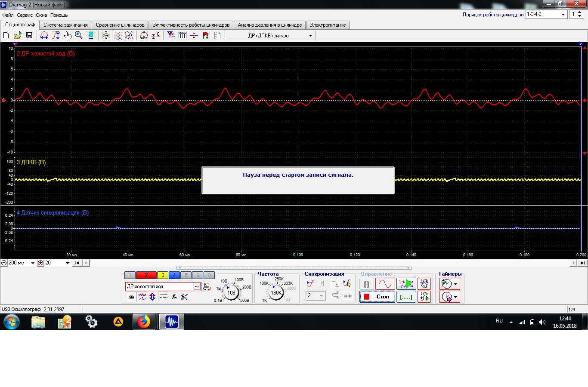Toggle the D digital channel button
This screenshot has height=387, width=588.
click(209, 275)
